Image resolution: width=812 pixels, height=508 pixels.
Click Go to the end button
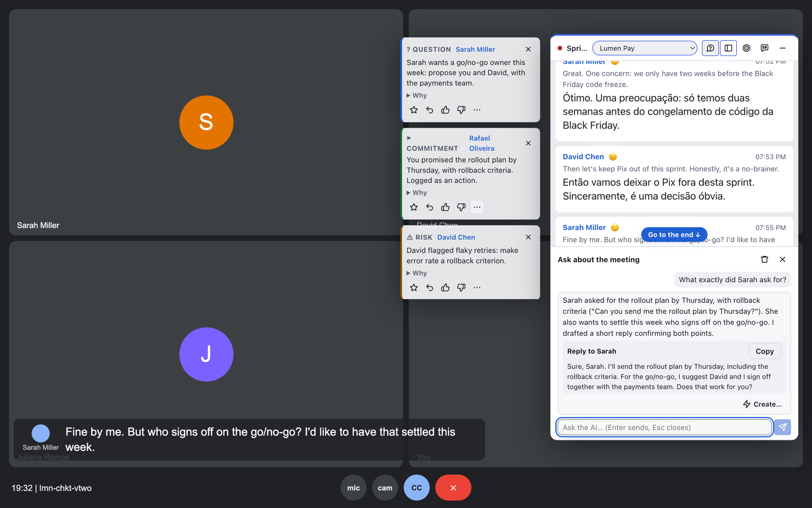point(674,235)
